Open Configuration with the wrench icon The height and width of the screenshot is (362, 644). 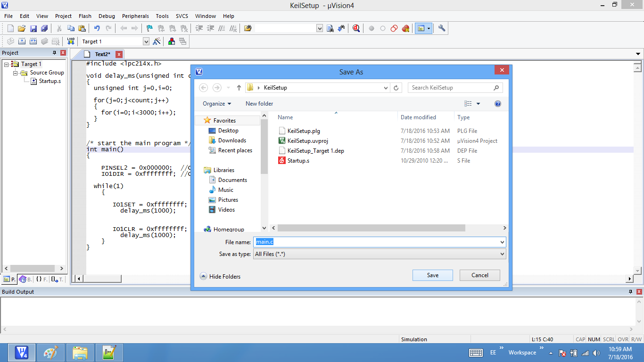[442, 28]
